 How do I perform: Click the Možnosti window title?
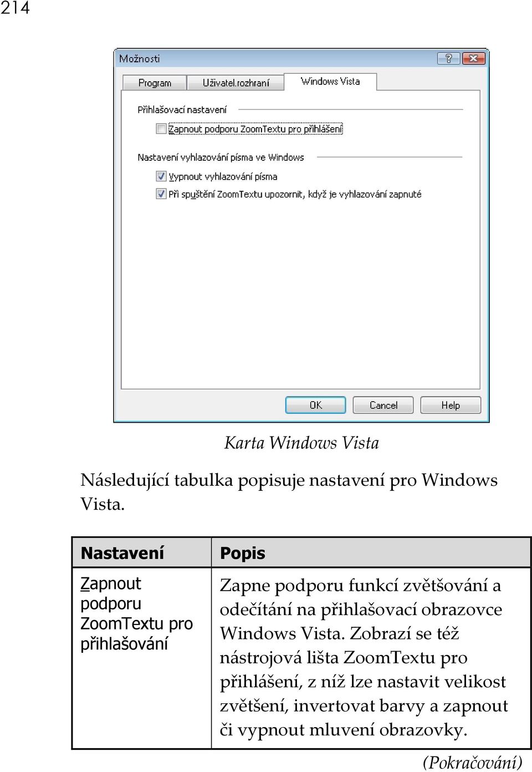pos(139,59)
